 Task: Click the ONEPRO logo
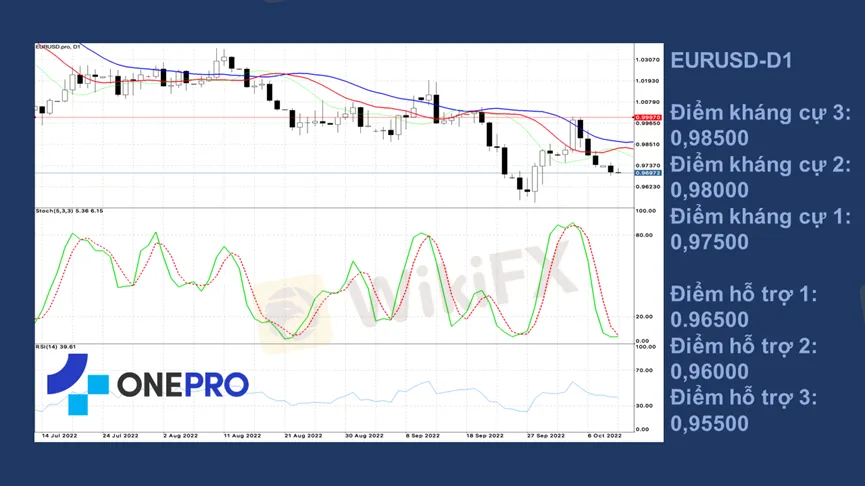pos(147,384)
